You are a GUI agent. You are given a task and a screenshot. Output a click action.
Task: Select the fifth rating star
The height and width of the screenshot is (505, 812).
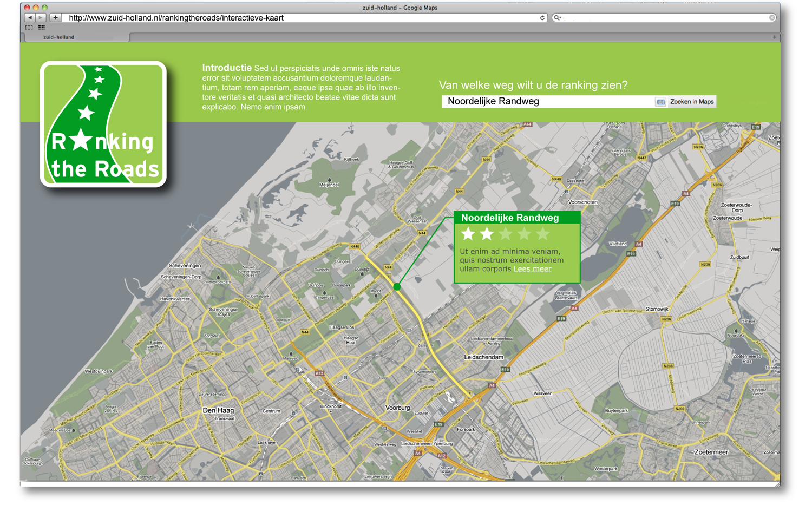[x=542, y=234]
